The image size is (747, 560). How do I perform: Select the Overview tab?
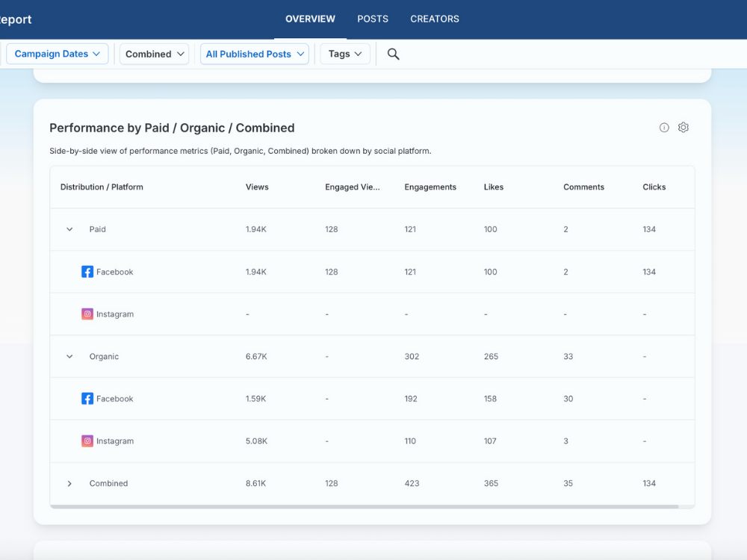(310, 19)
